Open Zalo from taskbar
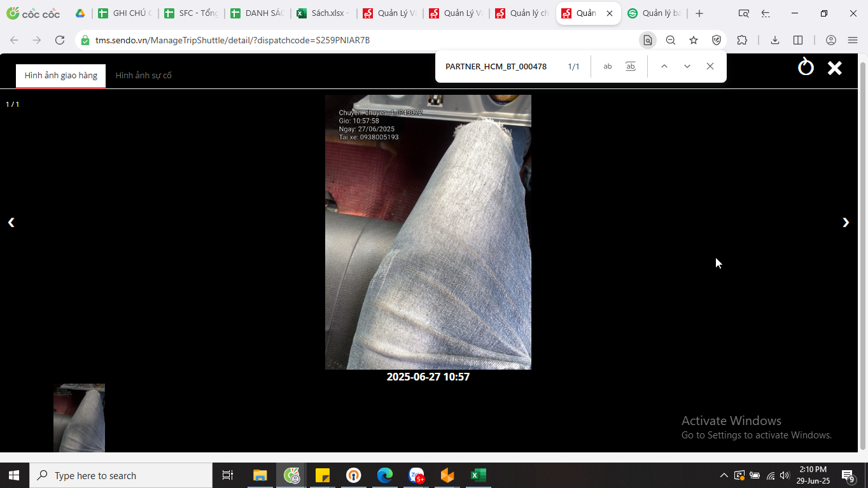This screenshot has width=868, height=488. coord(416,475)
